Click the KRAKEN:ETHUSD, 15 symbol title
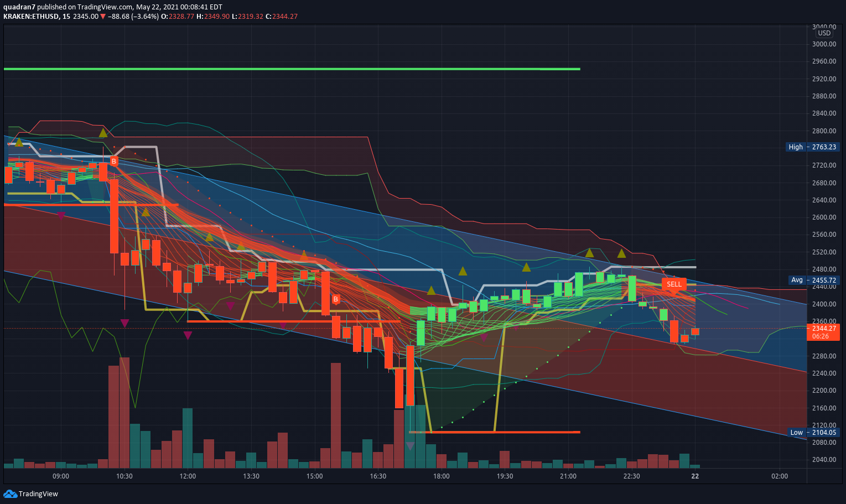The image size is (846, 504). click(37, 16)
